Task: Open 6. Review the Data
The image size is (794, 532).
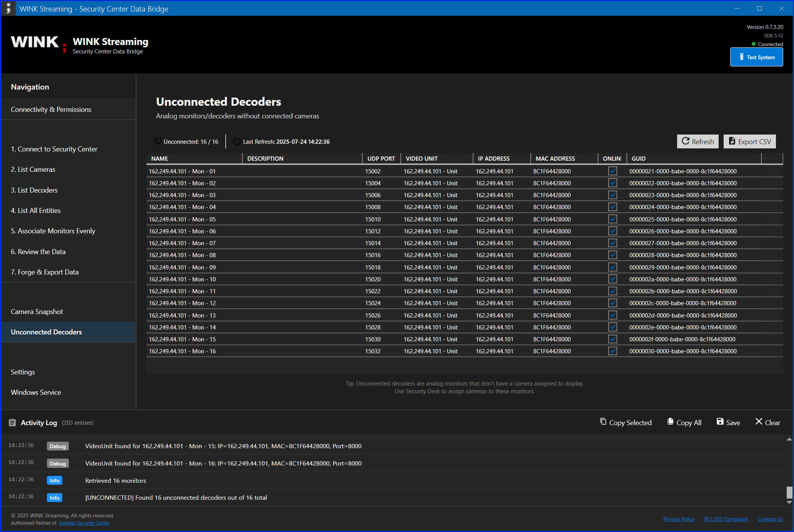Action: [68, 252]
